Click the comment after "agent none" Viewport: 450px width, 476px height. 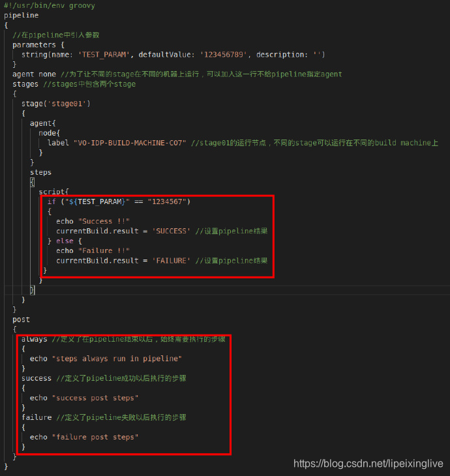pos(202,74)
